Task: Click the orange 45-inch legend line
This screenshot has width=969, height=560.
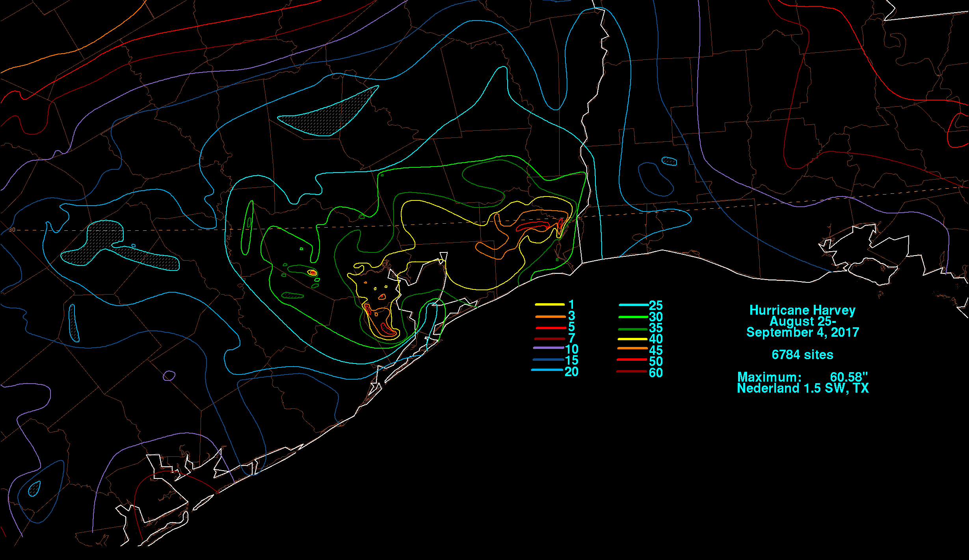Action: tap(632, 349)
